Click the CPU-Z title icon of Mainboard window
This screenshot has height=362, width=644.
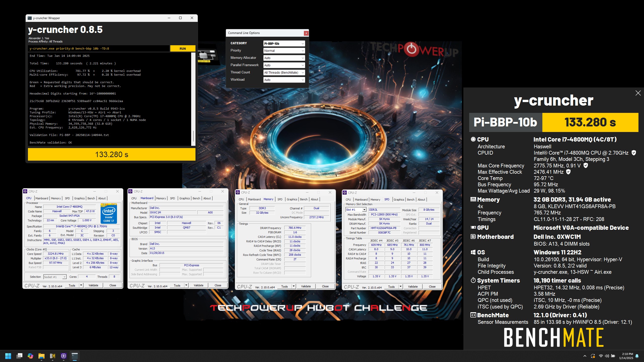[130, 191]
